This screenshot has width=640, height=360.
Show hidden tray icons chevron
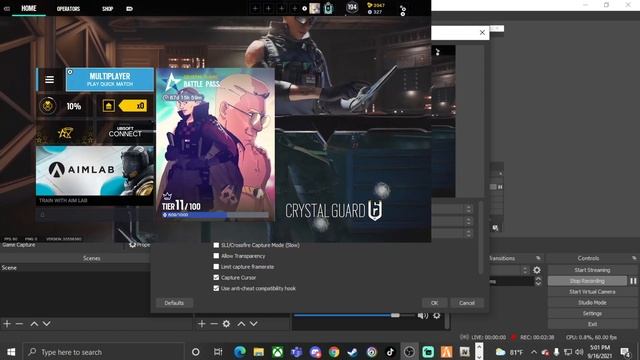pyautogui.click(x=534, y=352)
